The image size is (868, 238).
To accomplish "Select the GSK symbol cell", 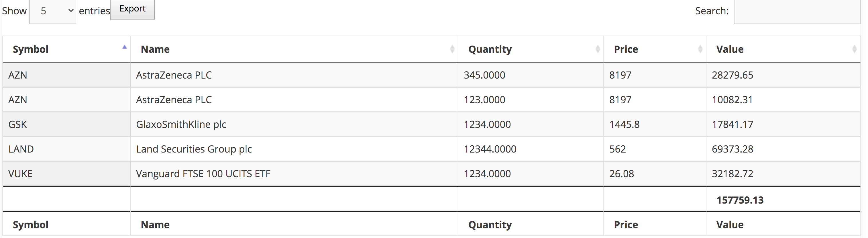I will [17, 124].
